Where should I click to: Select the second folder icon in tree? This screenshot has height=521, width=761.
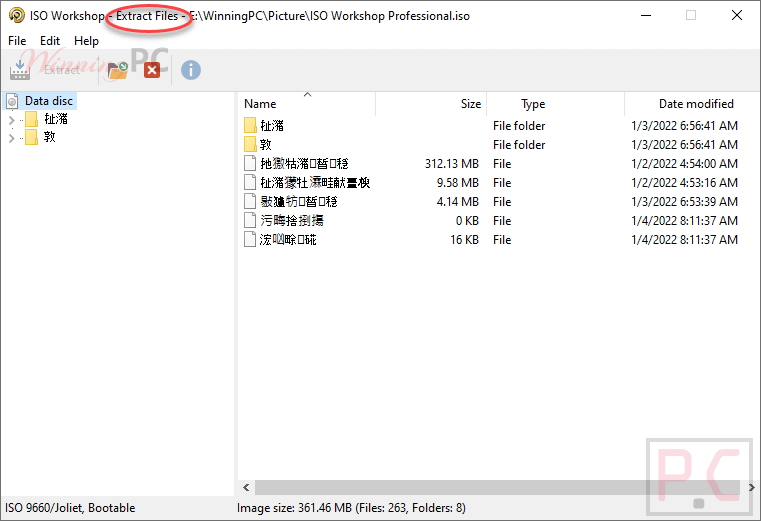(32, 137)
